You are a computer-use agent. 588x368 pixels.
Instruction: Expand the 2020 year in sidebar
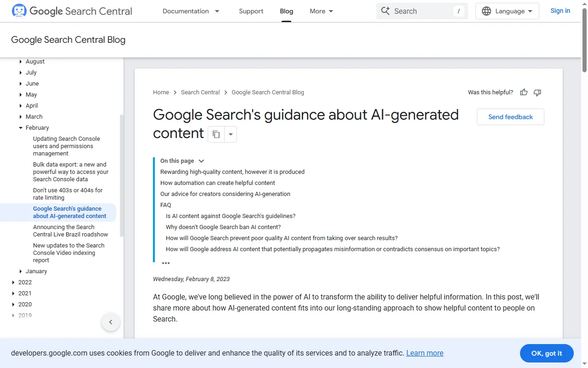click(x=13, y=305)
